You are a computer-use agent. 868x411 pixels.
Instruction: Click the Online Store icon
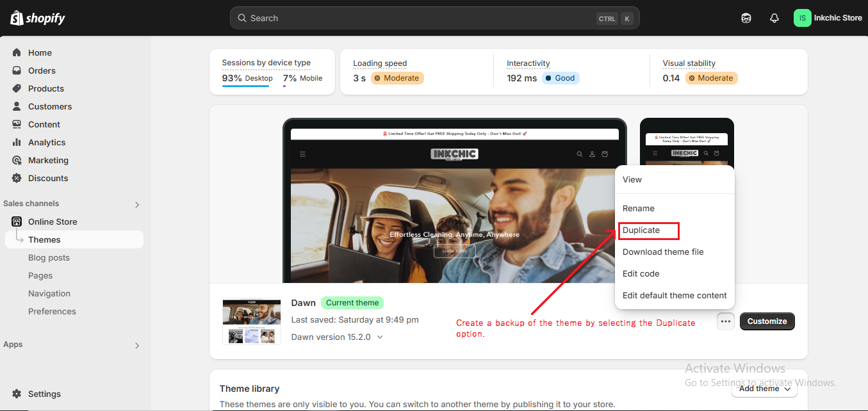[x=17, y=222]
